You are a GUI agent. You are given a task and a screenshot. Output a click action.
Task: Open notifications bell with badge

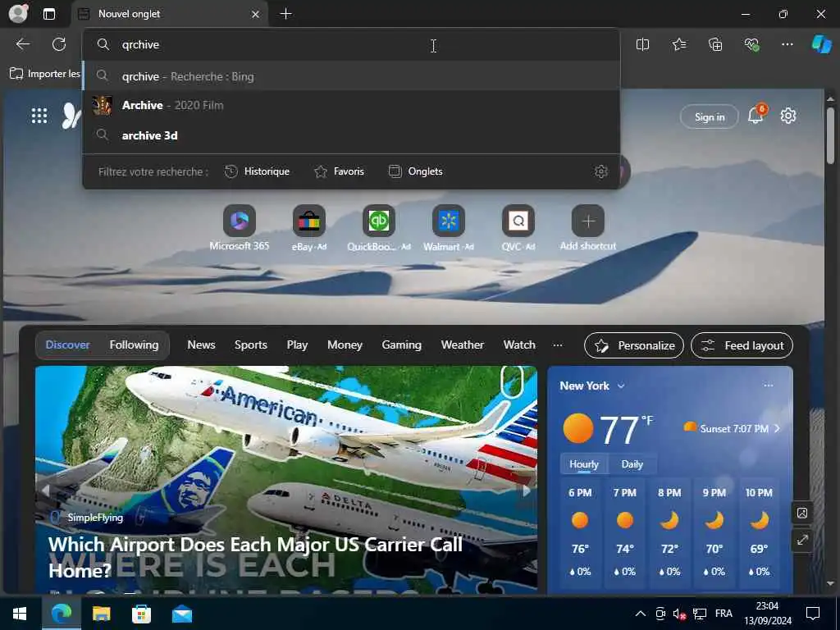tap(756, 114)
